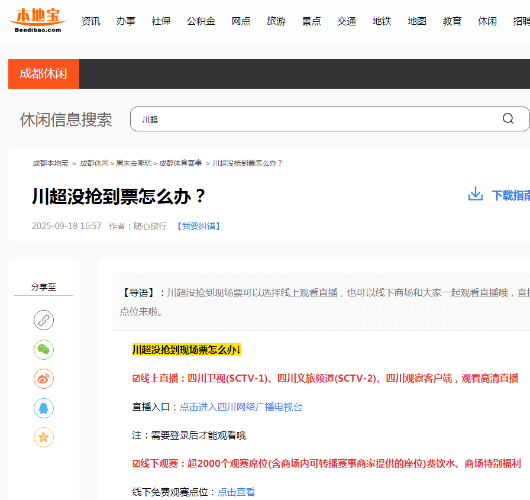The width and height of the screenshot is (530, 500).
Task: Share to QZone star icon
Action: (x=44, y=437)
